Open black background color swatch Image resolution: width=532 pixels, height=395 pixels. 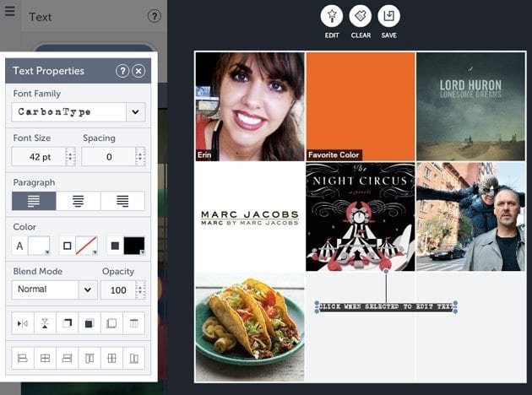click(x=134, y=246)
